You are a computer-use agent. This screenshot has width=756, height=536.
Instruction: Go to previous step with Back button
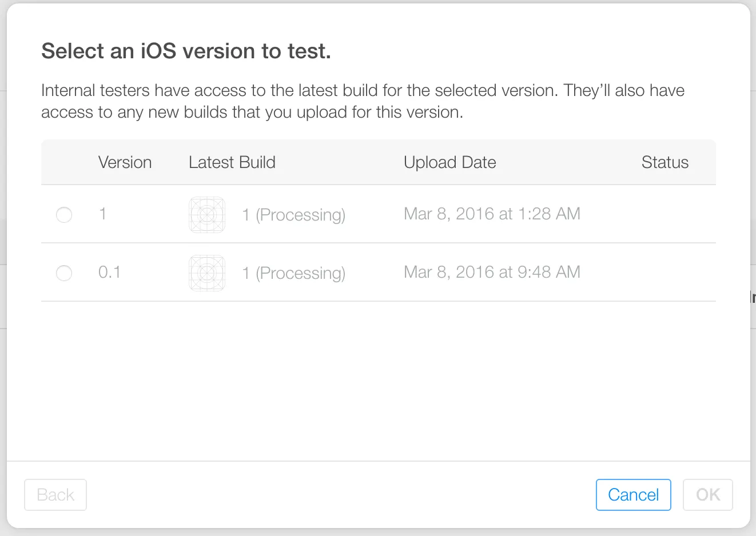[x=55, y=495]
